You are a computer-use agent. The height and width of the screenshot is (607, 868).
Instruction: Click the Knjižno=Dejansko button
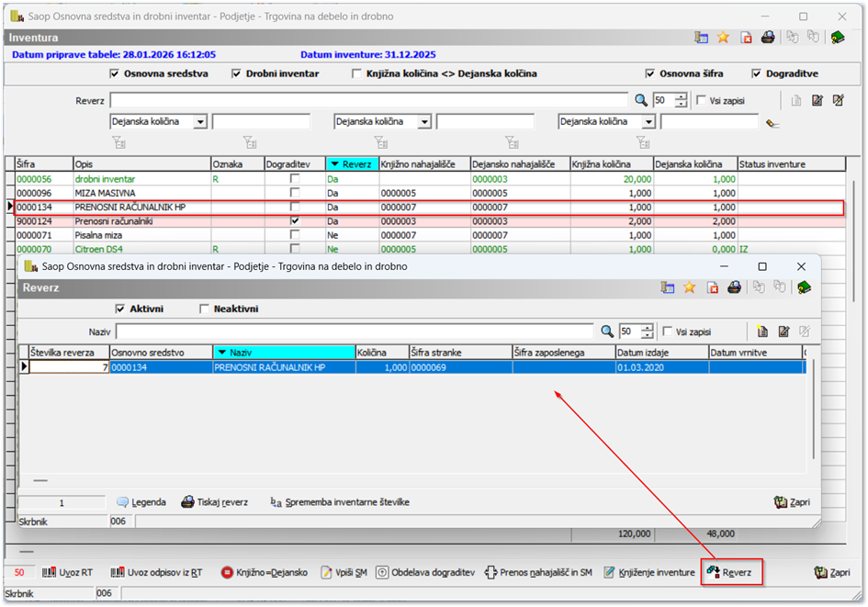point(265,573)
